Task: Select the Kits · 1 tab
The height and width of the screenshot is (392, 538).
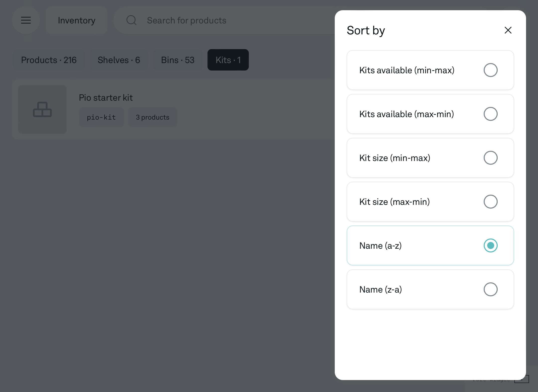Action: point(228,60)
